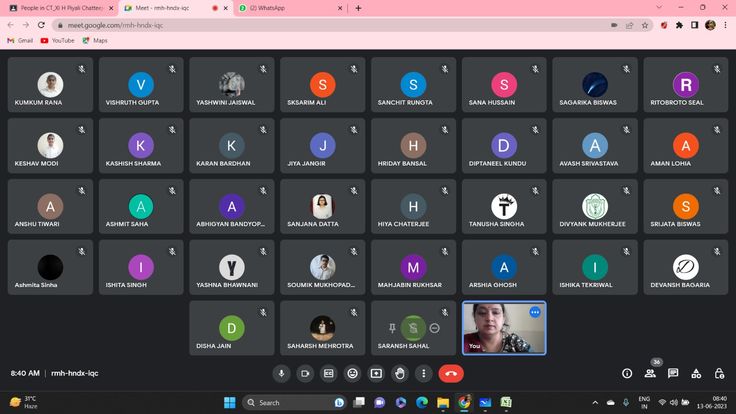Show the people list with 36 participants
736x414 pixels.
[x=650, y=373]
